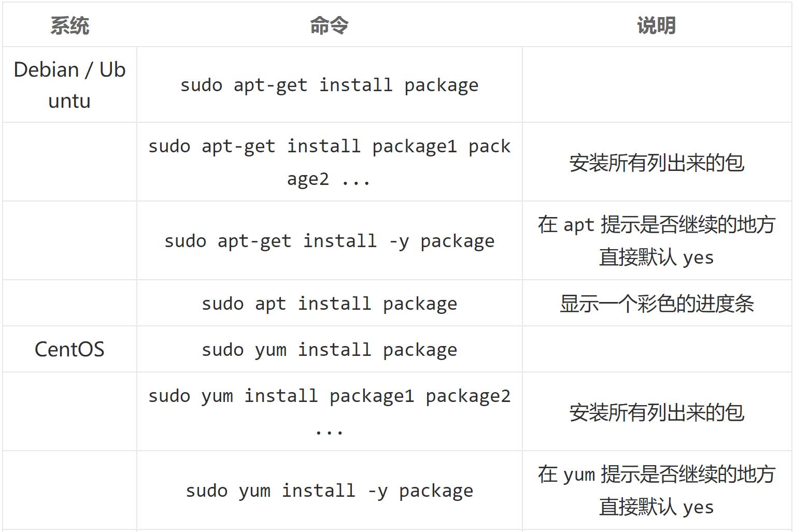Click the yum yes-default description text
795x532 pixels.
(657, 491)
